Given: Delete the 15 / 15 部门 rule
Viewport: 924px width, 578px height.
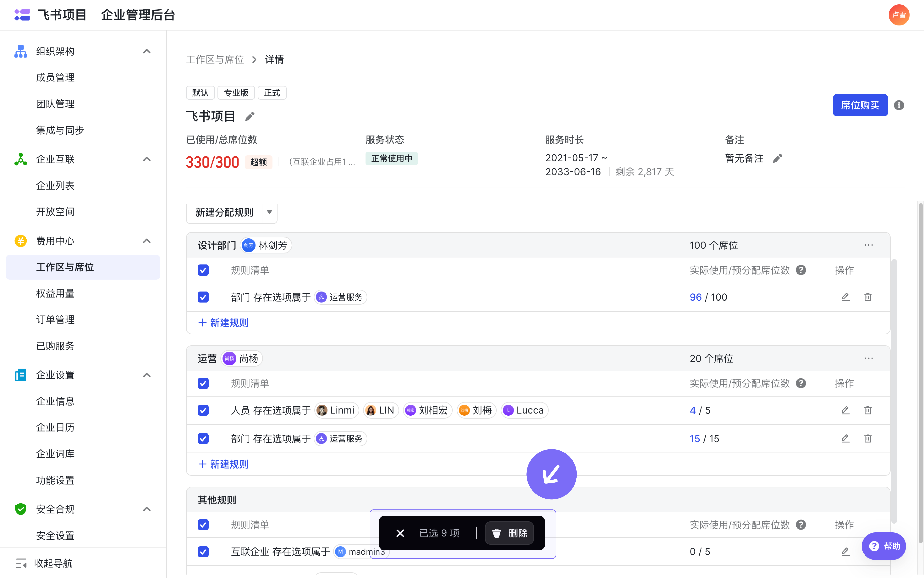Looking at the screenshot, I should point(868,439).
